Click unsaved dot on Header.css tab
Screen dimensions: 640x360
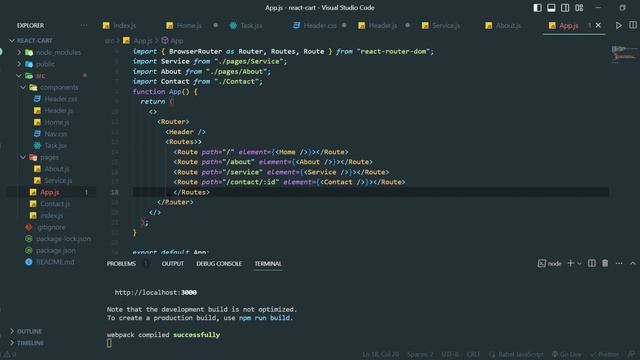344,25
